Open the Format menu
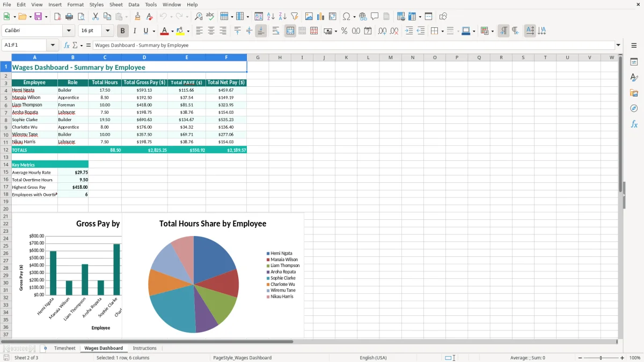 click(x=75, y=4)
